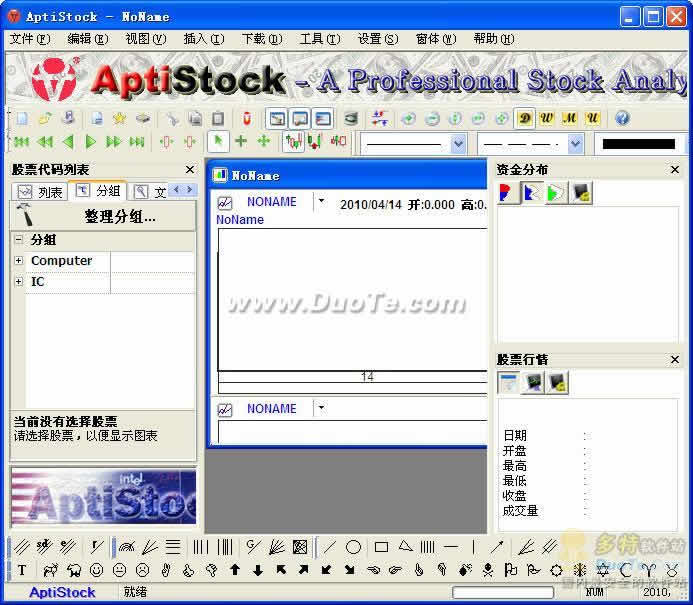This screenshot has width=693, height=605.
Task: Toggle third window layout button
Action: [323, 118]
